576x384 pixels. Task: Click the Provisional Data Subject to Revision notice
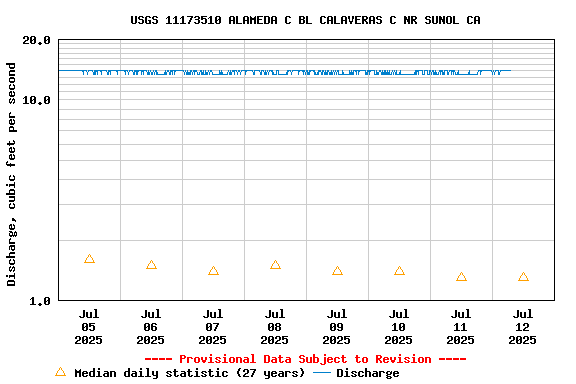coord(305,359)
